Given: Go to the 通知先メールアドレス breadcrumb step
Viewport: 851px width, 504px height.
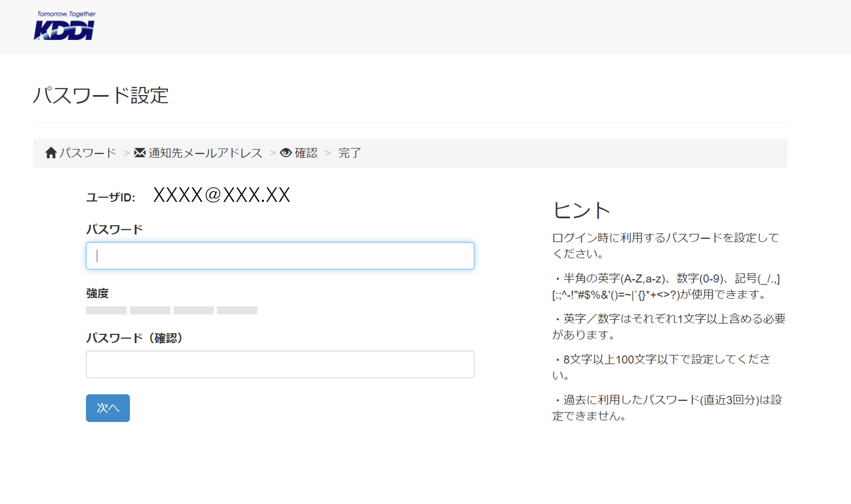Looking at the screenshot, I should (x=205, y=153).
